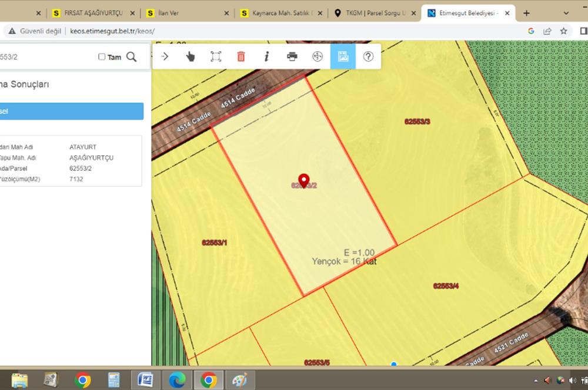Activate the rectangle selection tool
Image resolution: width=588 pixels, height=390 pixels.
(x=216, y=56)
